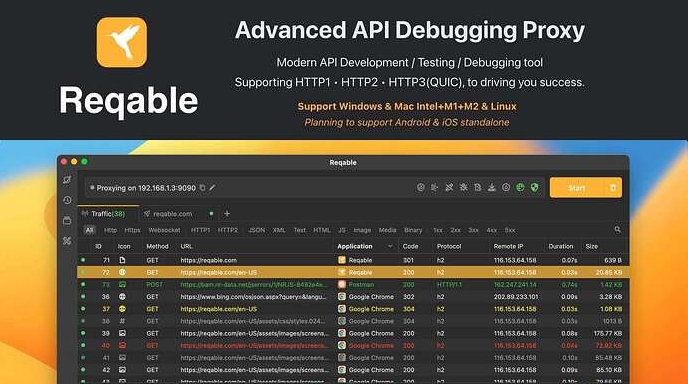Image resolution: width=688 pixels, height=384 pixels.
Task: Open the History icon in the left sidebar
Action: tap(67, 200)
